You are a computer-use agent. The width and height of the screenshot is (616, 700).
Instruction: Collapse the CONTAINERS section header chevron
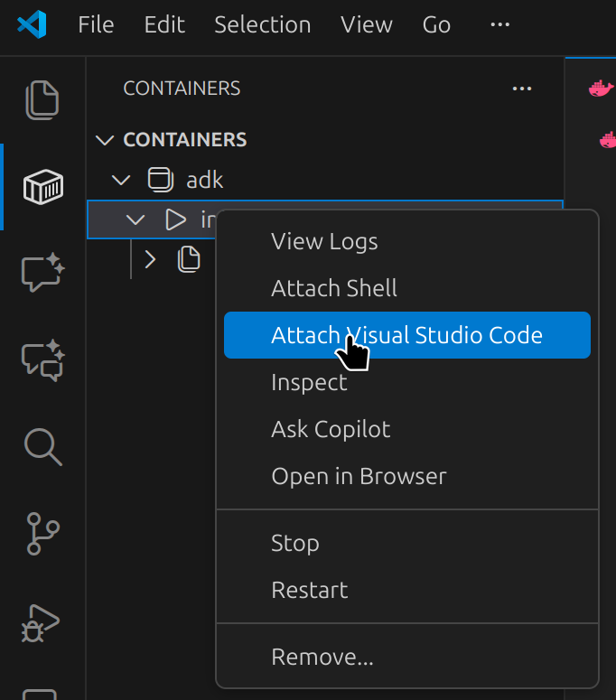pos(106,140)
